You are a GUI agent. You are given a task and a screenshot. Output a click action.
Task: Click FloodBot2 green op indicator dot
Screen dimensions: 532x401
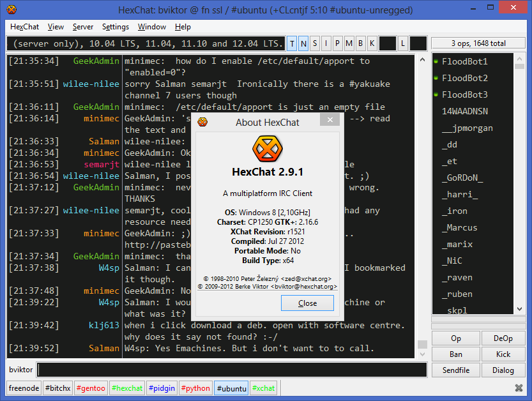pyautogui.click(x=436, y=78)
